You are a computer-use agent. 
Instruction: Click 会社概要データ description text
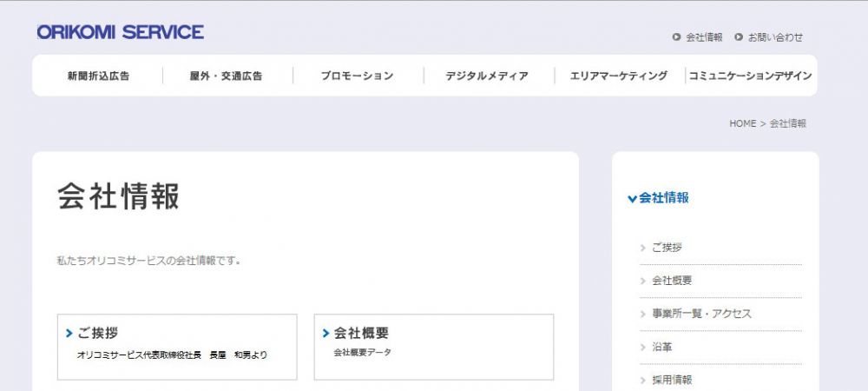coord(362,352)
